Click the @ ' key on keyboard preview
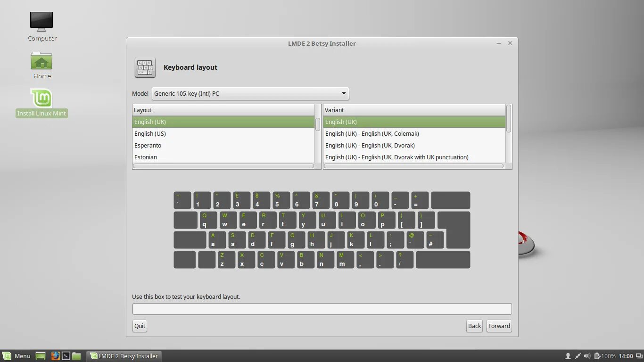 tap(415, 240)
